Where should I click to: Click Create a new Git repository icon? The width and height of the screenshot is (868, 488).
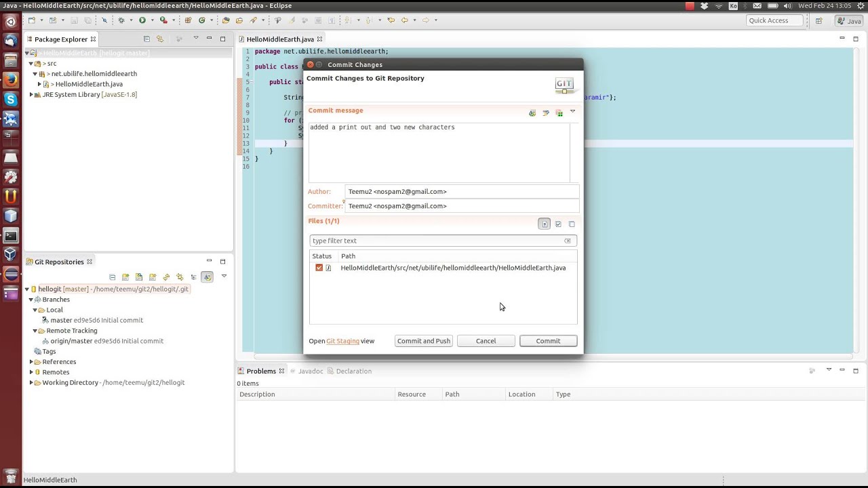click(153, 277)
